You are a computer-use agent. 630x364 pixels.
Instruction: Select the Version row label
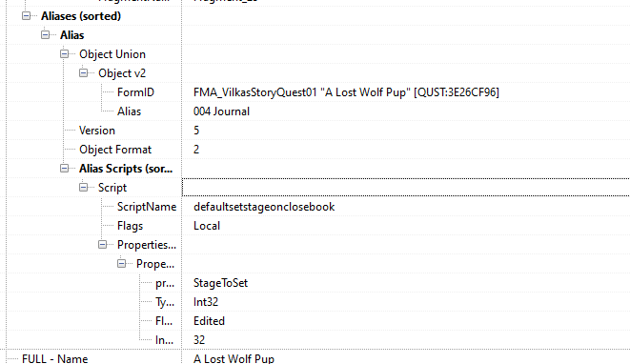pyautogui.click(x=97, y=131)
